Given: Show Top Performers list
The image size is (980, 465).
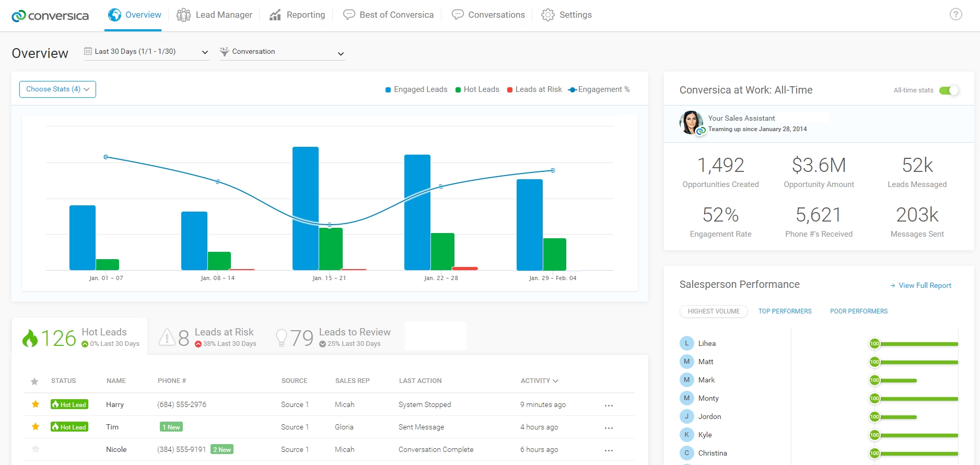Looking at the screenshot, I should coord(785,311).
